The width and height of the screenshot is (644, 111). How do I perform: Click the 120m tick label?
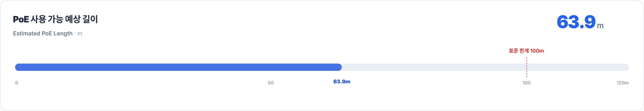623,83
